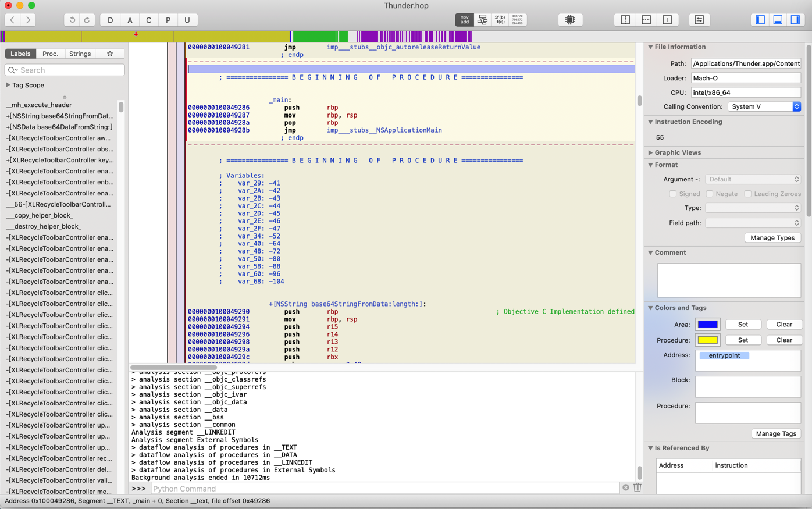Screen dimensions: 812x509
Task: Collapse the Comment section
Action: [650, 252]
